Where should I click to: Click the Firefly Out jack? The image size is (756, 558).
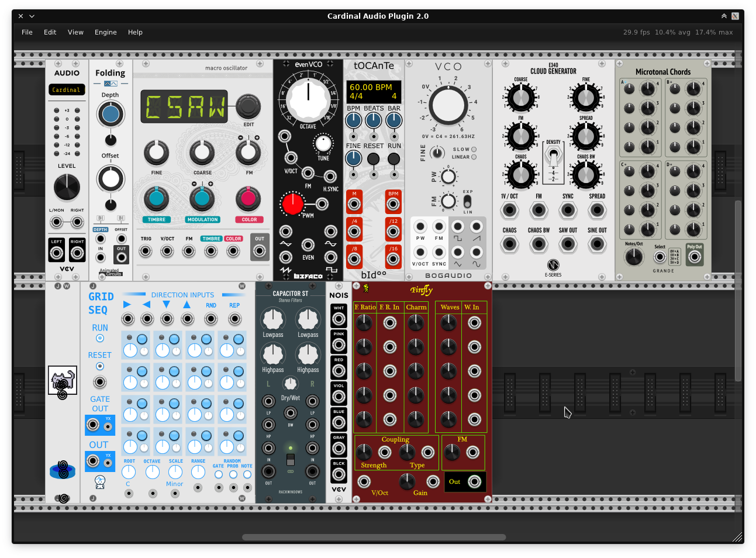[x=475, y=481]
